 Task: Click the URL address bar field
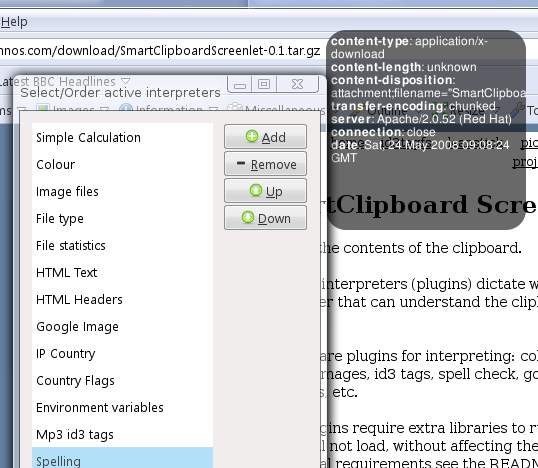coord(161,50)
